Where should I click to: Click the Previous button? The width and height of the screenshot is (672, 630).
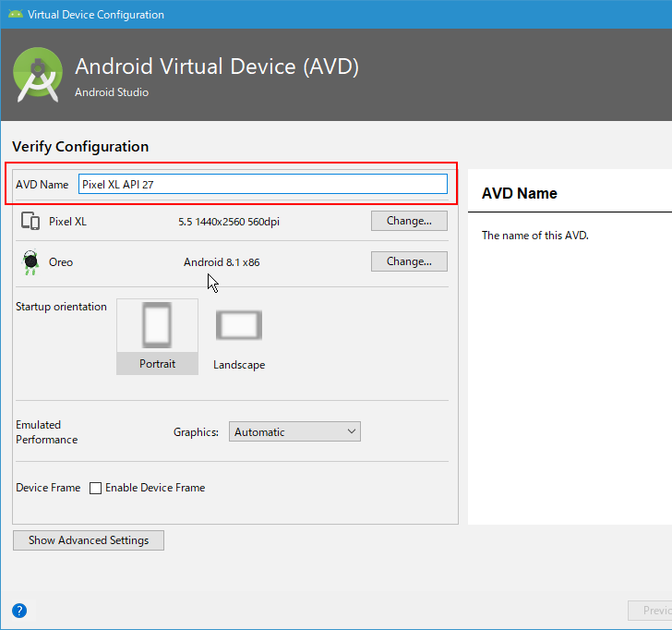pyautogui.click(x=650, y=611)
